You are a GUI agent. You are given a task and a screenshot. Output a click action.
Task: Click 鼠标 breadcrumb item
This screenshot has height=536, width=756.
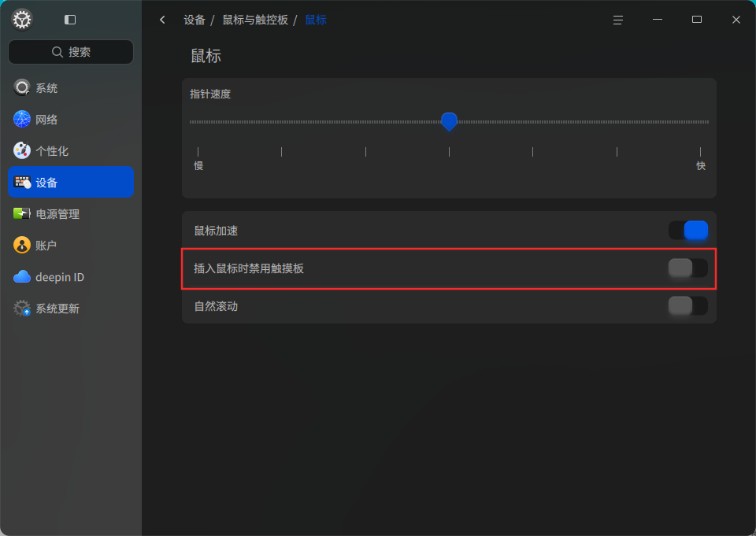click(x=316, y=20)
